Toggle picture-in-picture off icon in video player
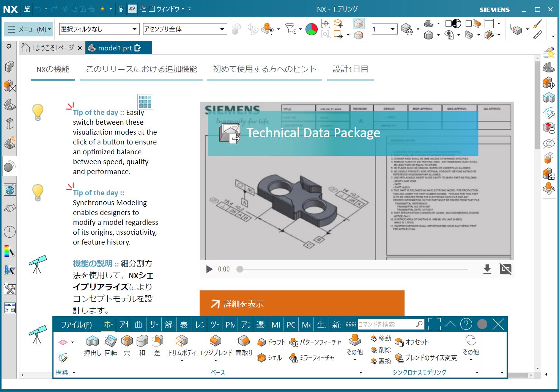This screenshot has height=392, width=559. pyautogui.click(x=505, y=269)
